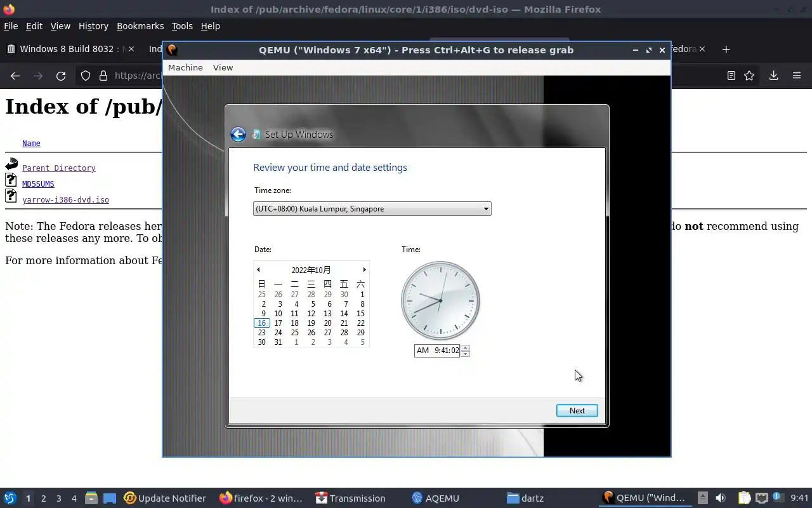Switch to the Windows 8 Build 8032 tab

(x=70, y=49)
